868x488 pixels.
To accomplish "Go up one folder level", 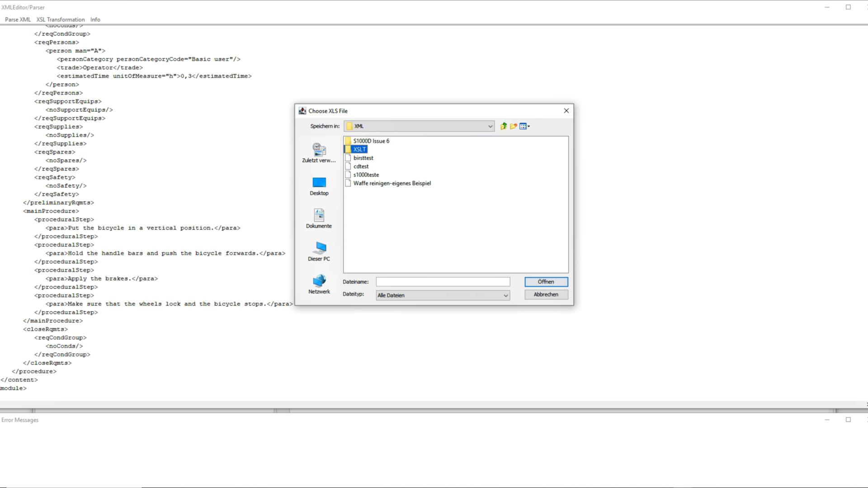I will [x=503, y=126].
